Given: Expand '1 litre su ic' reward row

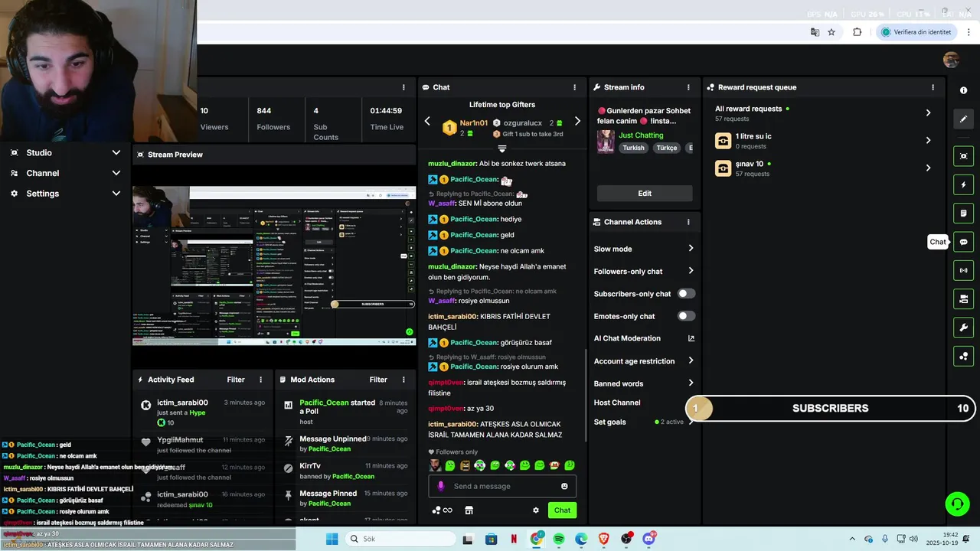Looking at the screenshot, I should click(928, 140).
